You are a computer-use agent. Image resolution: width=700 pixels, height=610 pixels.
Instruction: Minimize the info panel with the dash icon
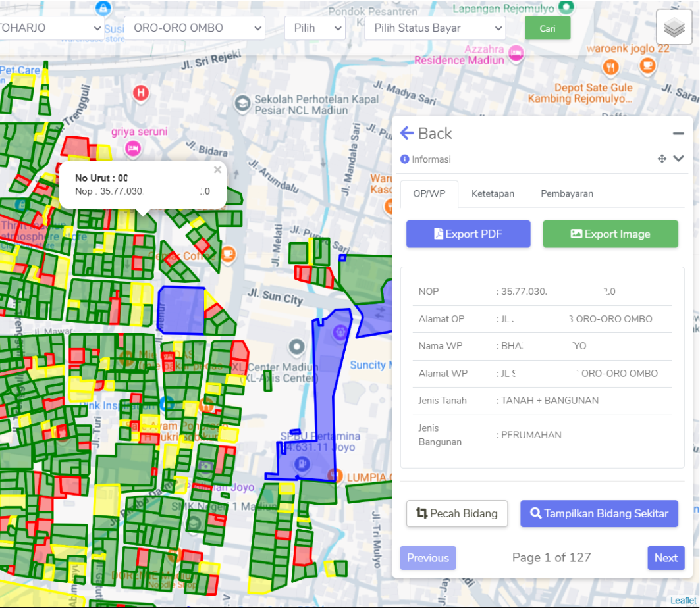pos(678,134)
